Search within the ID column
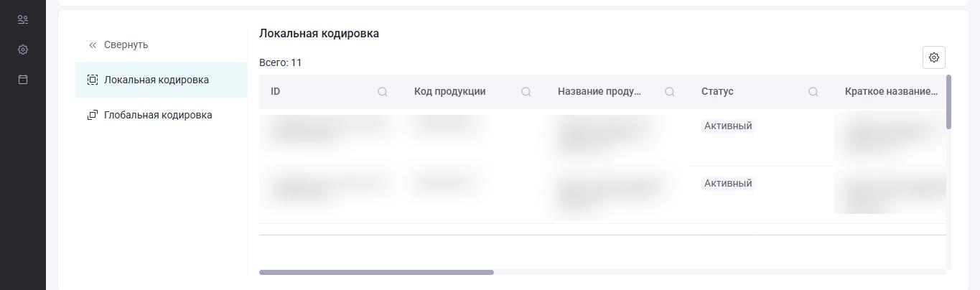The width and height of the screenshot is (980, 290). pos(383,92)
